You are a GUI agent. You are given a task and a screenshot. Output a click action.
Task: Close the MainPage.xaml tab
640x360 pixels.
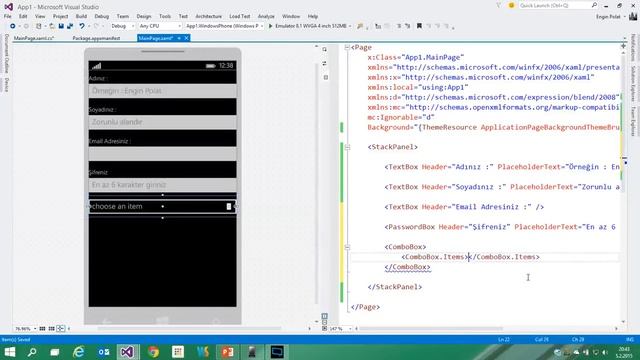point(187,38)
